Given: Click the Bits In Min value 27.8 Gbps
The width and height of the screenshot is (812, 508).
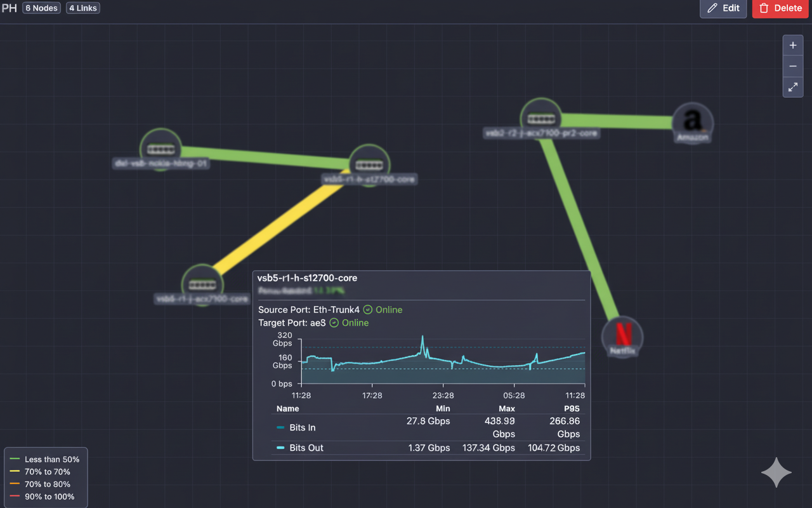Looking at the screenshot, I should click(428, 421).
